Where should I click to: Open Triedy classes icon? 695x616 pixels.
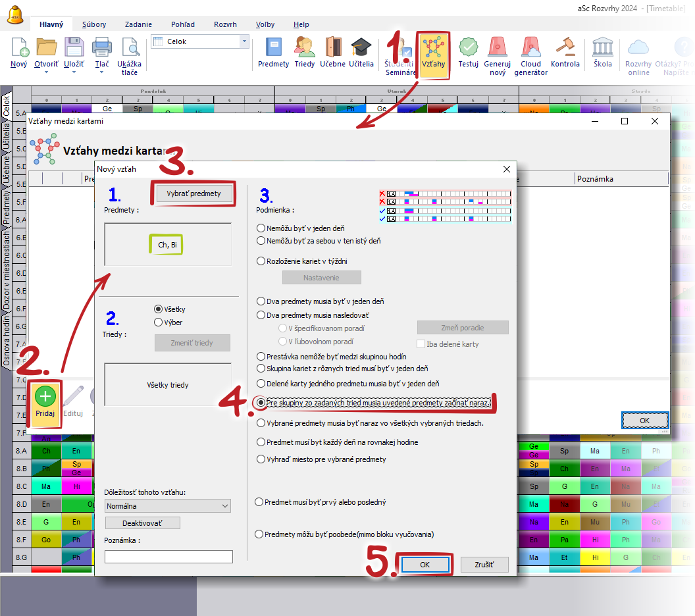305,47
